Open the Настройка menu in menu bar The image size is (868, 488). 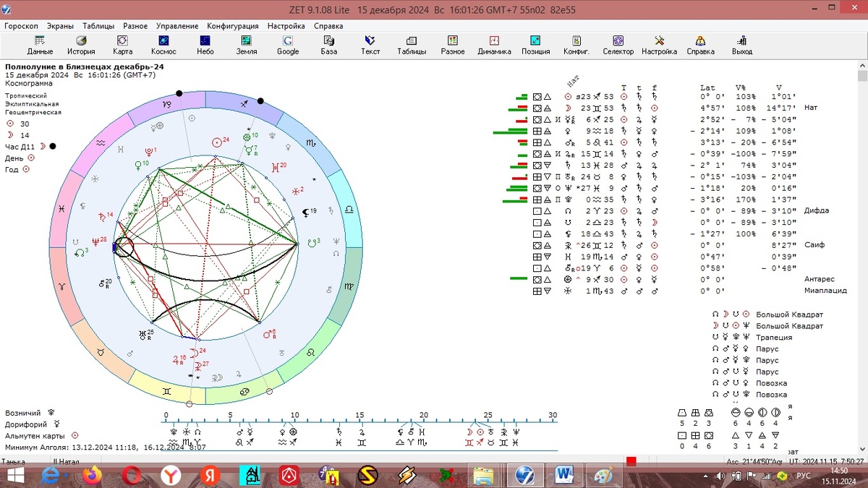pyautogui.click(x=287, y=25)
